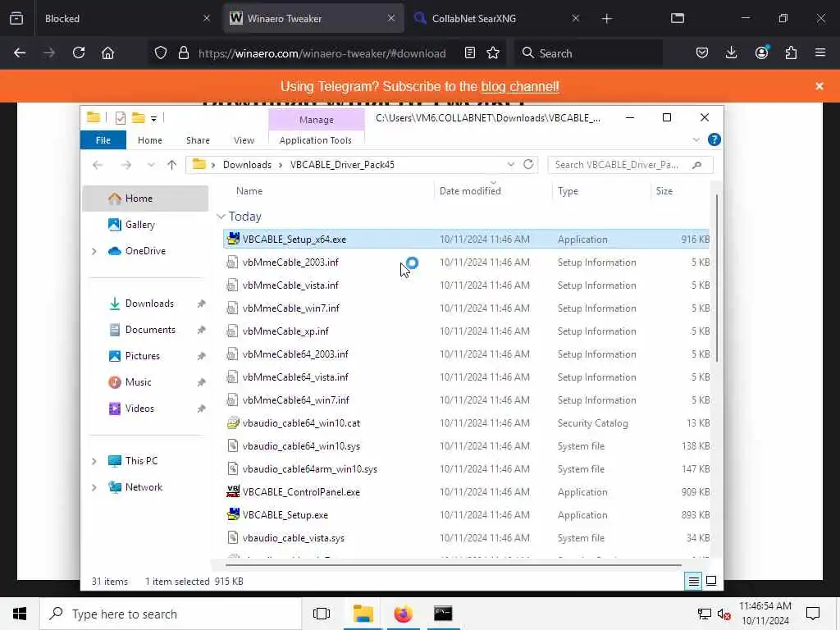This screenshot has width=840, height=630.
Task: Follow the blog channel link
Action: 519,86
